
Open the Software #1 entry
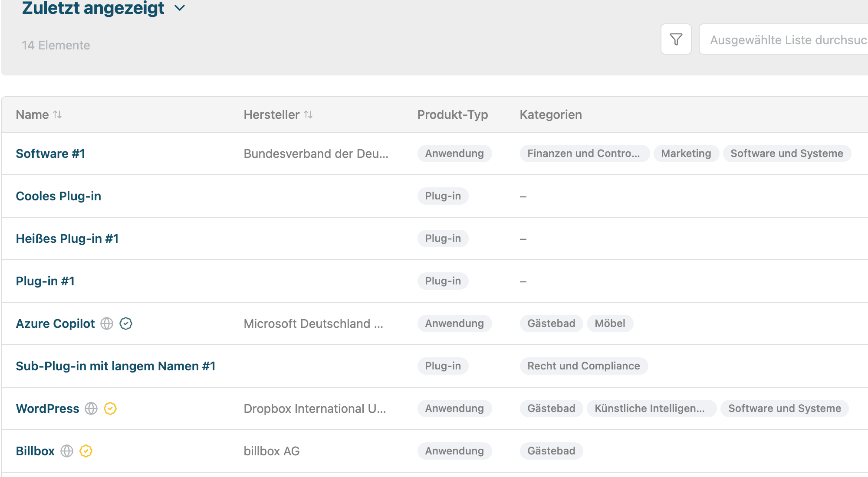click(x=50, y=154)
